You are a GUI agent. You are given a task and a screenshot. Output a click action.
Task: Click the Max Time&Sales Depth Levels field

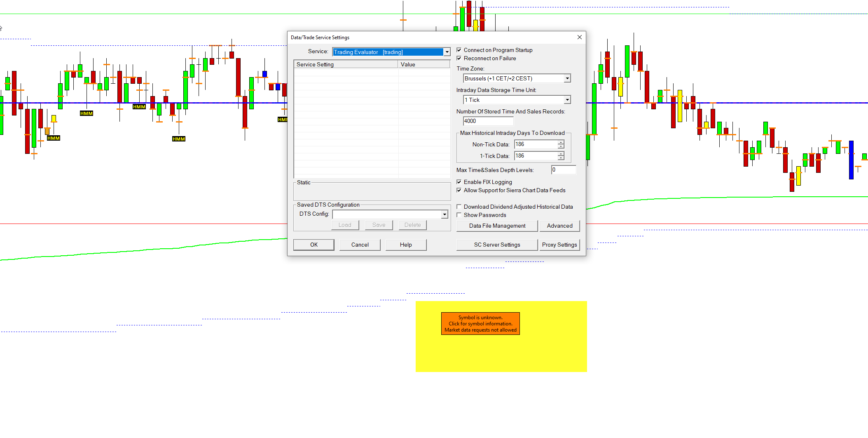coord(564,170)
